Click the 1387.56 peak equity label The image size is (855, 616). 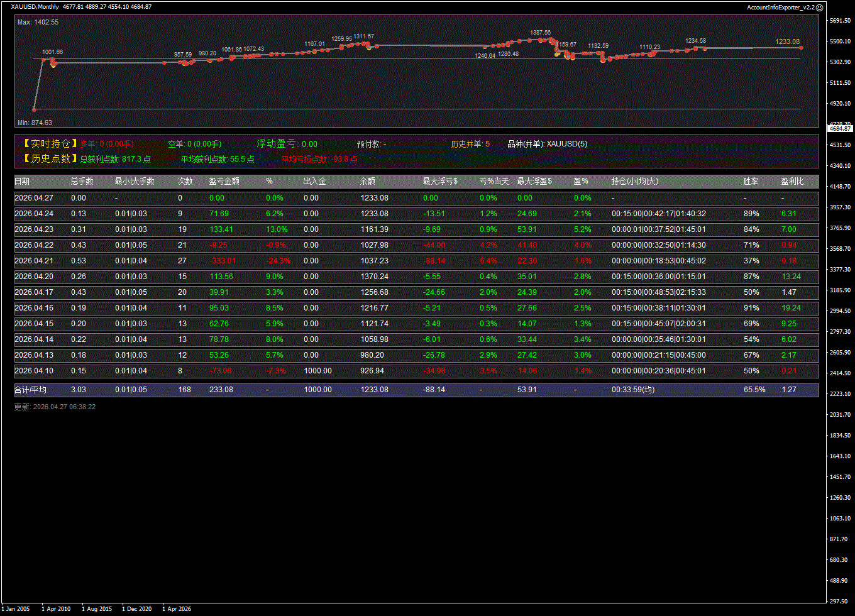[x=540, y=32]
